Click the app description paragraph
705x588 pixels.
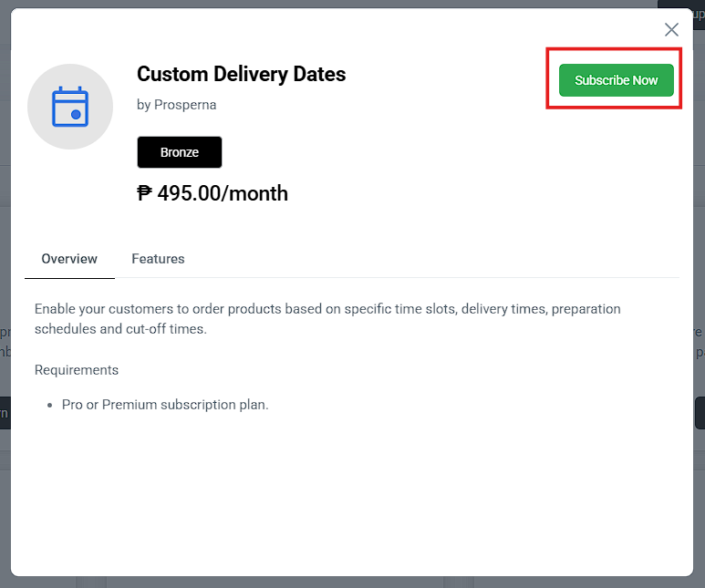[327, 318]
